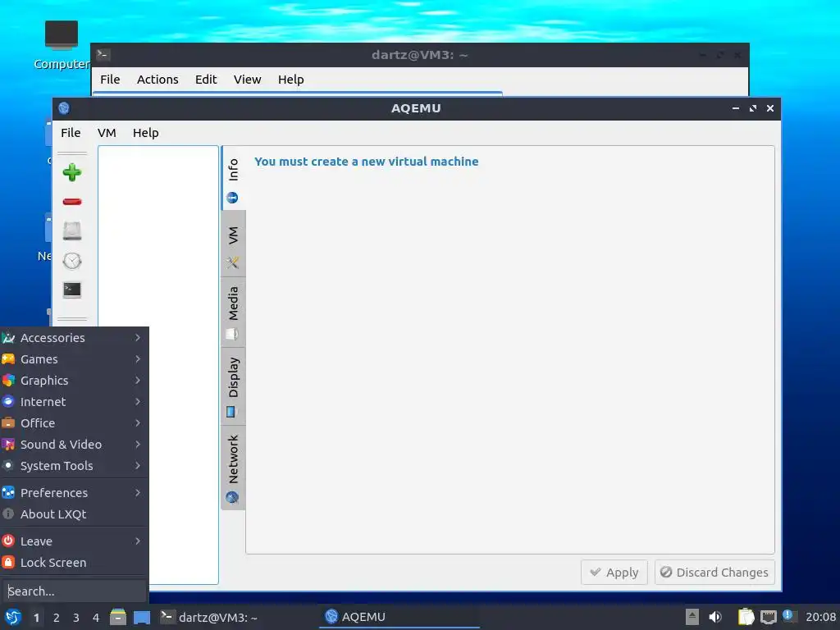840x630 pixels.
Task: Switch to the VM settings tab
Action: click(x=233, y=244)
